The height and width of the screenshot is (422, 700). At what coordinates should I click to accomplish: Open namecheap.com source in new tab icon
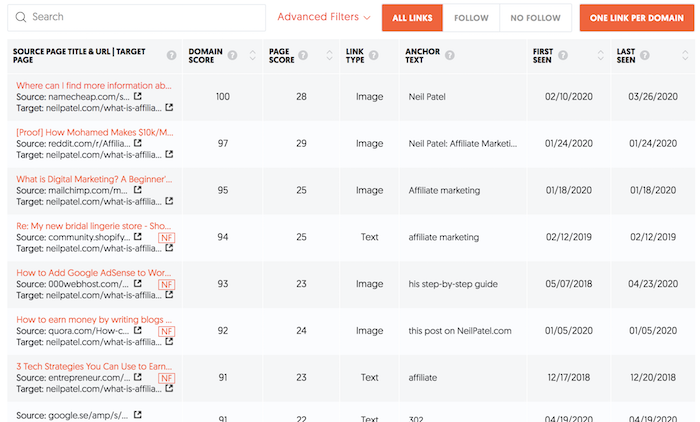pos(138,96)
